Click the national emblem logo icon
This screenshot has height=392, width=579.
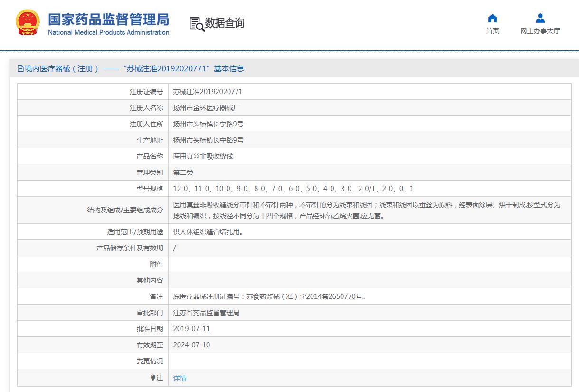28,22
